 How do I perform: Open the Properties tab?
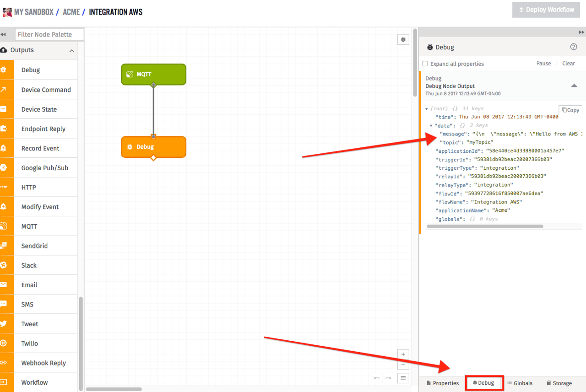coord(442,383)
